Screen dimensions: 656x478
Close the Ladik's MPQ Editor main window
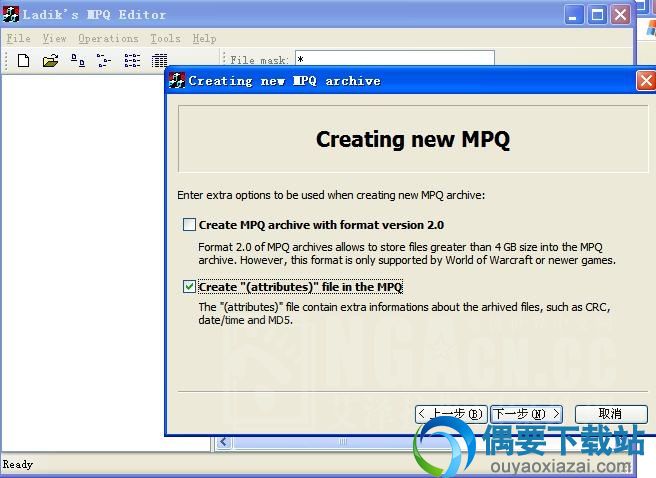click(620, 15)
